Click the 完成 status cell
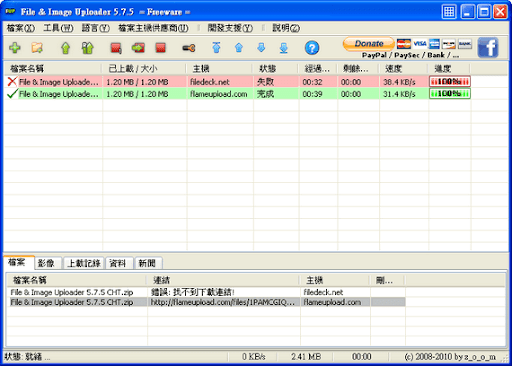The height and width of the screenshot is (366, 512). click(276, 94)
